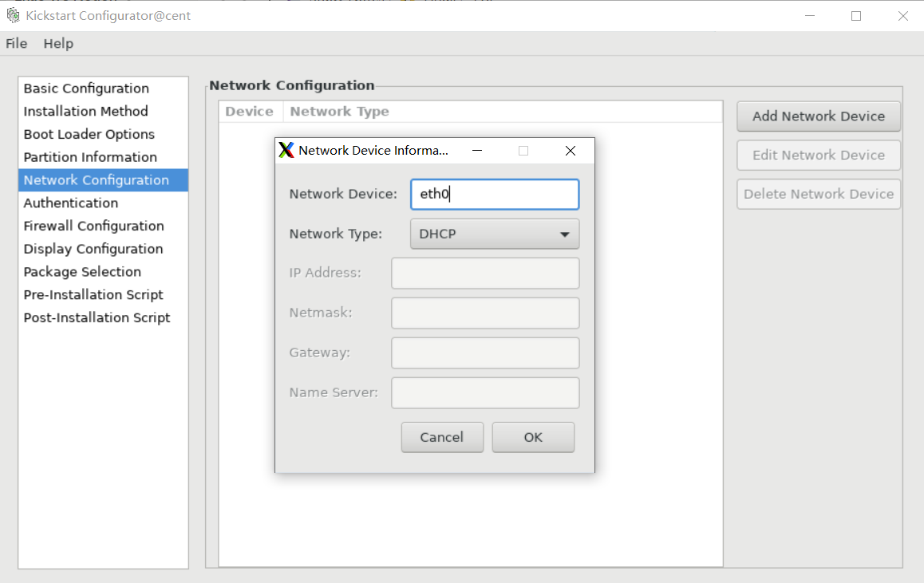Click the Kickstart Configurator app icon in title bar
The image size is (924, 583).
13,15
